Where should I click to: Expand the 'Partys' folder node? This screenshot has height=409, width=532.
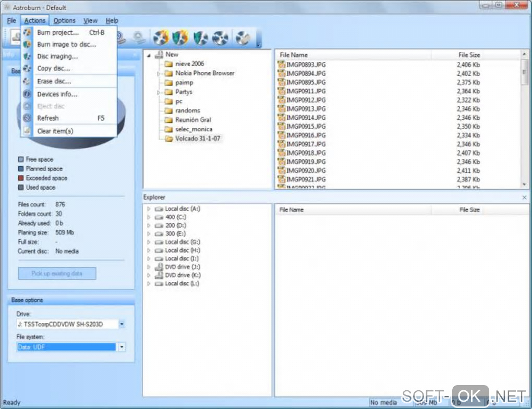[x=159, y=92]
